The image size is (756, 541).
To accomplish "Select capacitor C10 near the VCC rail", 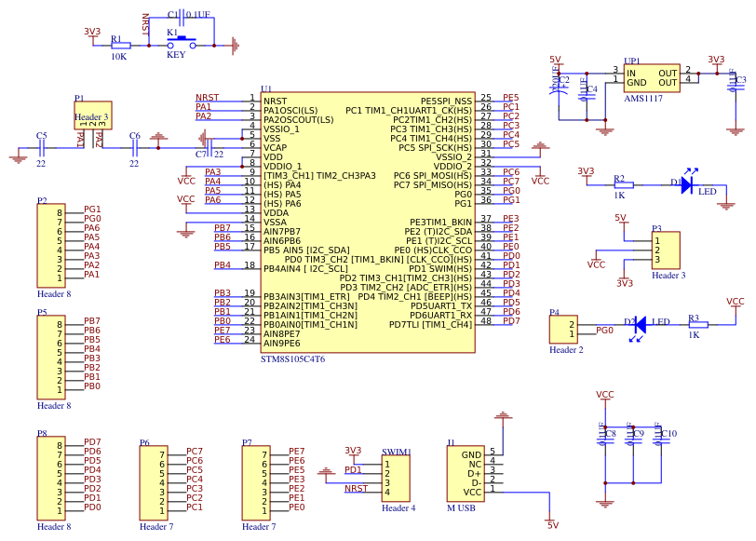I will (x=661, y=433).
